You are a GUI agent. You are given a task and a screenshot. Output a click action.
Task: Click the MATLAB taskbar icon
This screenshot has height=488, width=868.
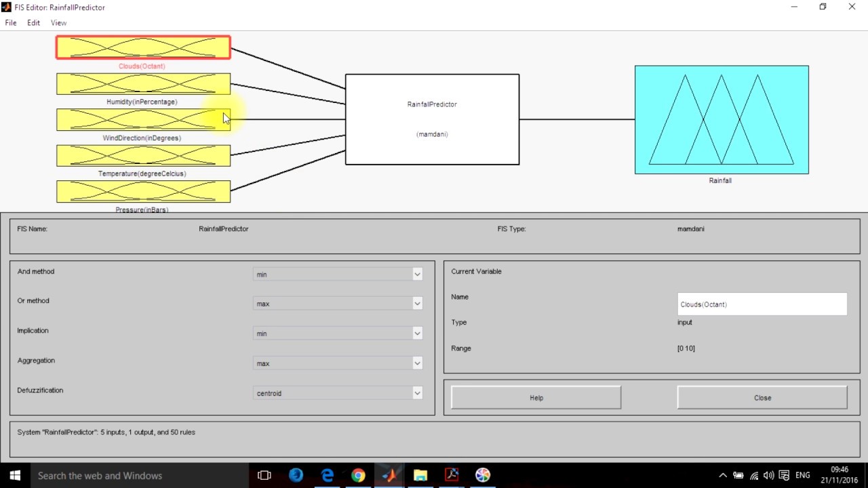click(389, 476)
